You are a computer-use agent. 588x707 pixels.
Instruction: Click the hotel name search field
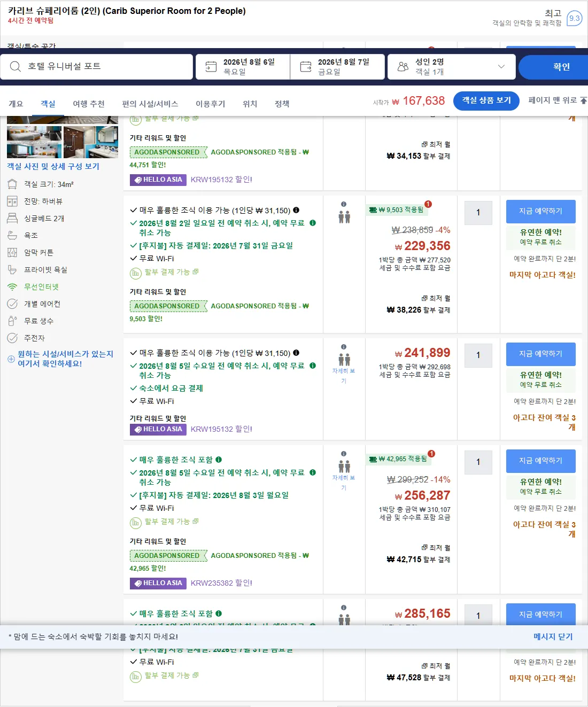[97, 67]
